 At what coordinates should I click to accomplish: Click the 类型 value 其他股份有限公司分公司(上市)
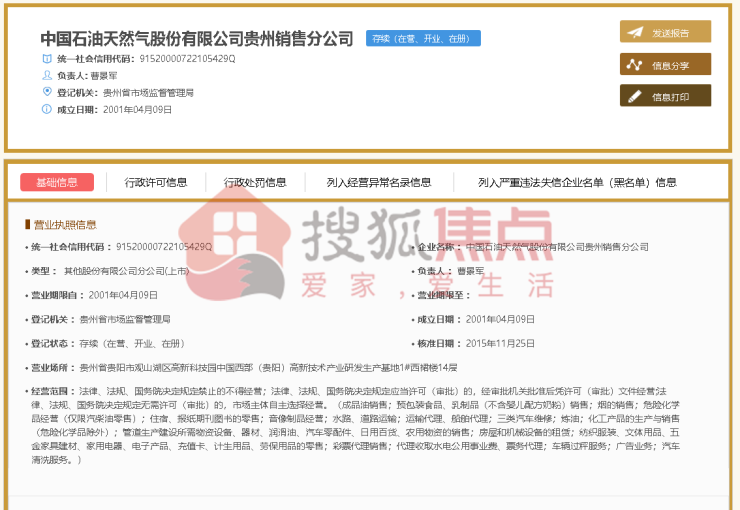[x=126, y=271]
